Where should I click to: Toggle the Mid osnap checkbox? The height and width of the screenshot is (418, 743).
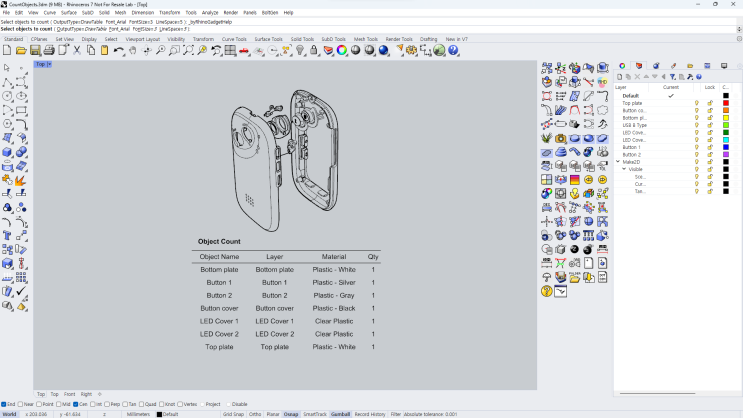[x=59, y=404]
